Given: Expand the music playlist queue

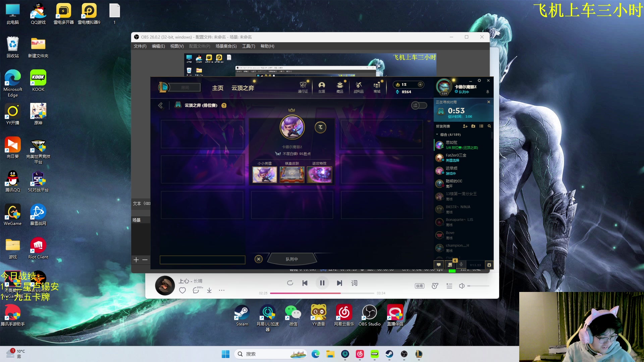Looking at the screenshot, I should point(449,286).
